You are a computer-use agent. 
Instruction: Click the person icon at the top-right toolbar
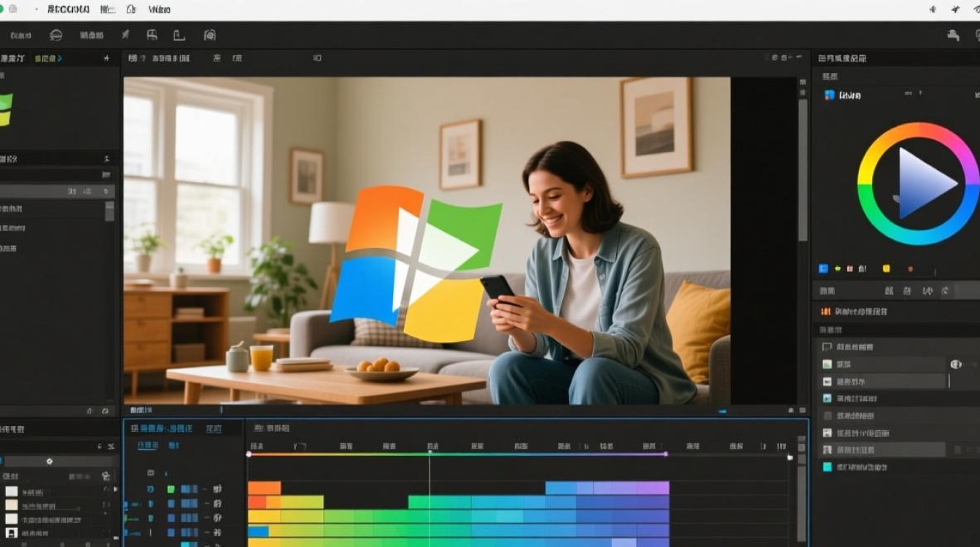[x=953, y=35]
